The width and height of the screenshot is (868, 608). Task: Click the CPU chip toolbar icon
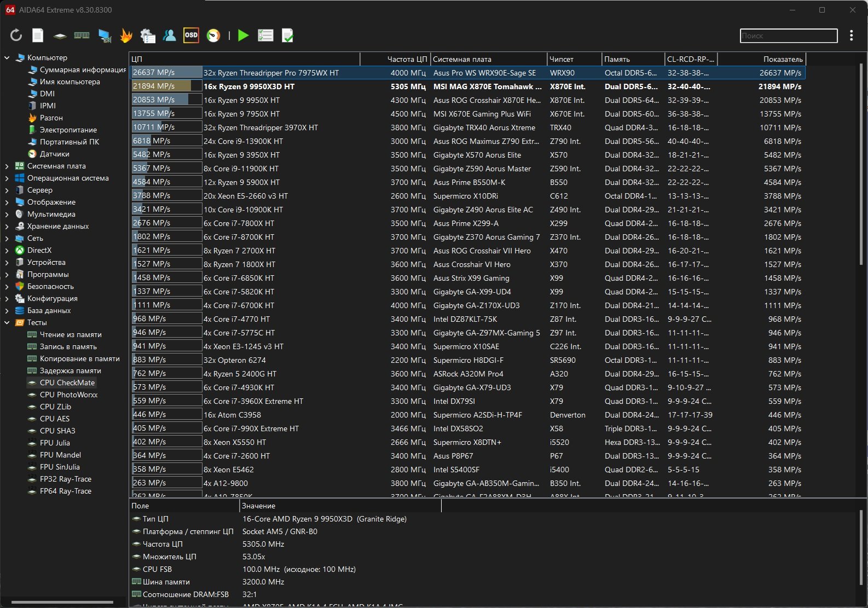click(x=60, y=36)
